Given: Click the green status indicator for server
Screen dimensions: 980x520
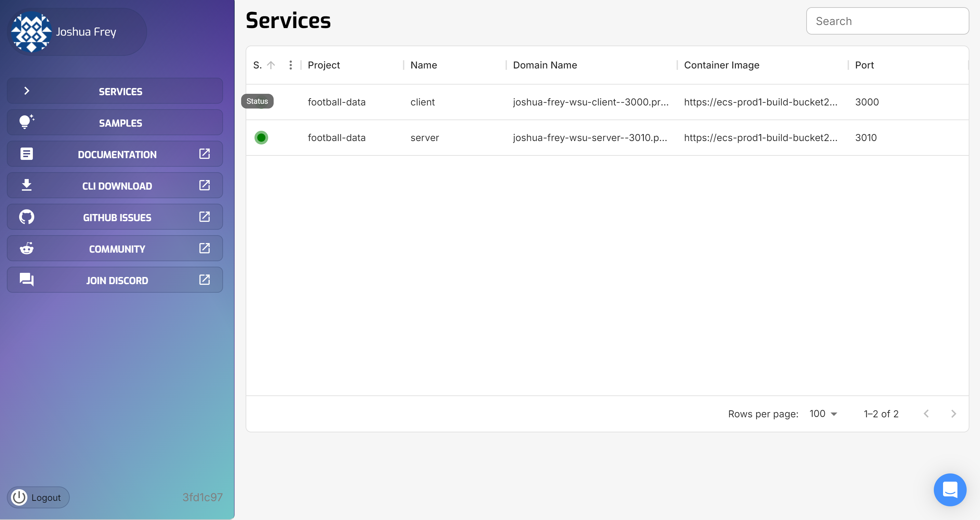Looking at the screenshot, I should click(x=261, y=137).
